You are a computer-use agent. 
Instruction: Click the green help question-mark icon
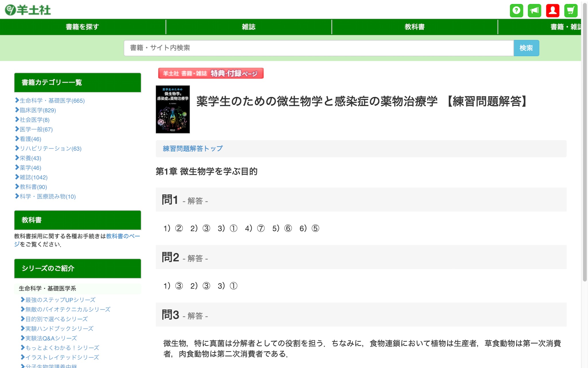click(x=516, y=11)
